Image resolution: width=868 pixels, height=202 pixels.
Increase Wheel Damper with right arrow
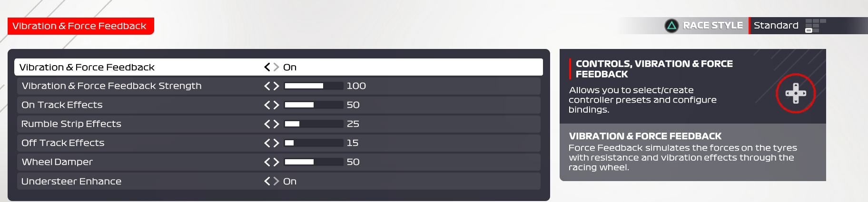[x=276, y=162]
